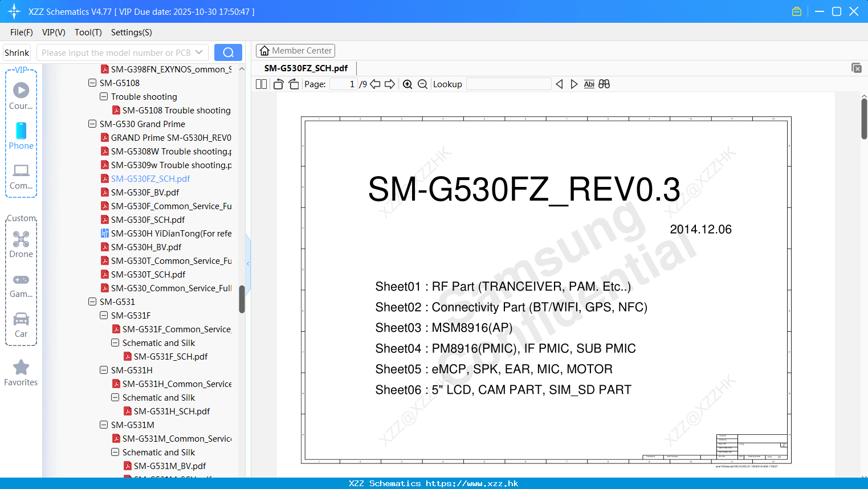Open the Car category
Screen dimensions: 868x489
(21, 325)
